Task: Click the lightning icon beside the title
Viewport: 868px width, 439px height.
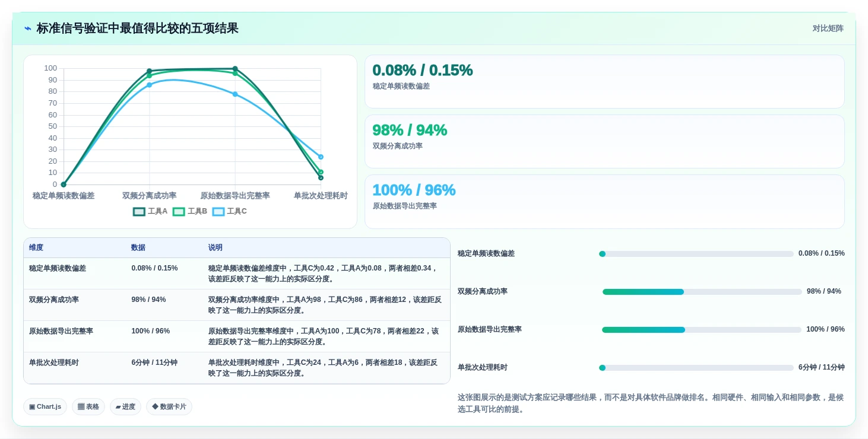Action: (x=28, y=28)
